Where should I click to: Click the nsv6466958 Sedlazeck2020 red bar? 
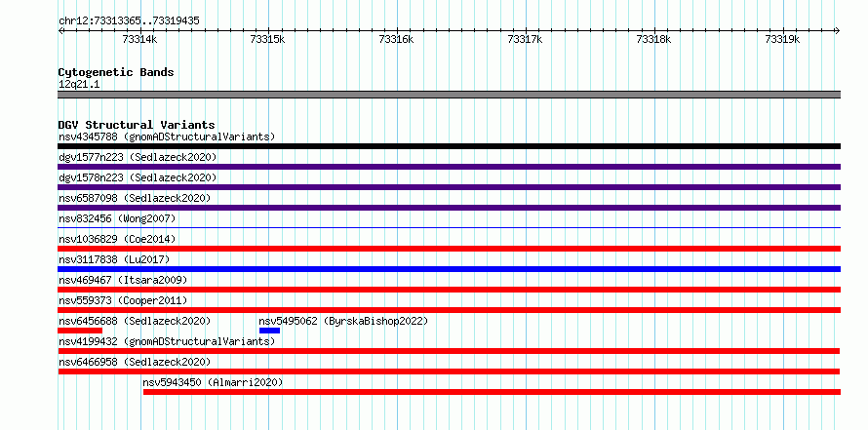(x=449, y=371)
